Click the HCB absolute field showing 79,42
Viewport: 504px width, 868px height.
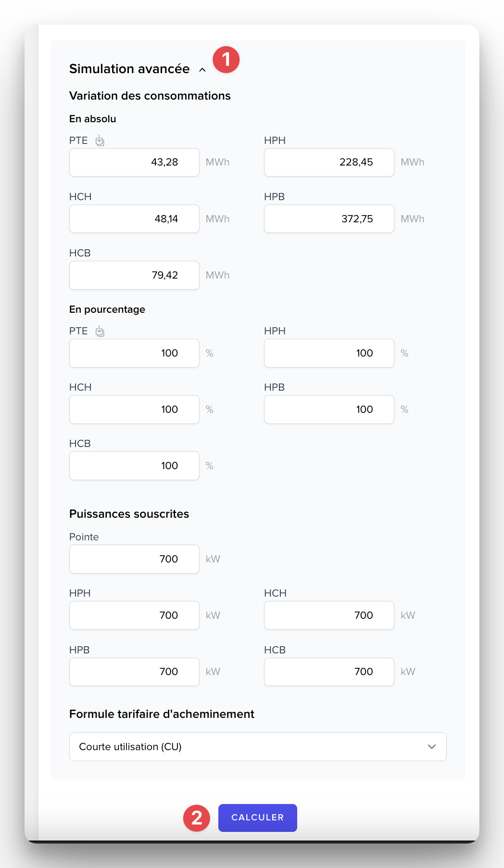(134, 275)
